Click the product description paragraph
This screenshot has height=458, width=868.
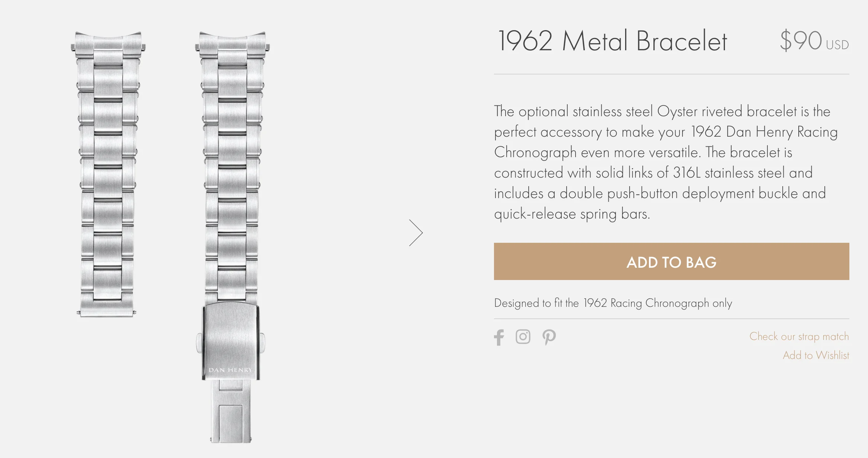(665, 162)
